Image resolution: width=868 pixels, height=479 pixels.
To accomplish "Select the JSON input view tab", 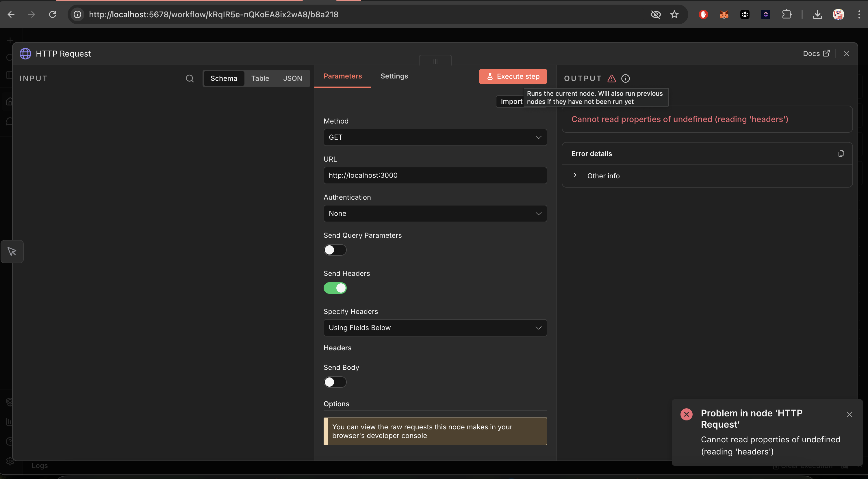I will point(292,78).
